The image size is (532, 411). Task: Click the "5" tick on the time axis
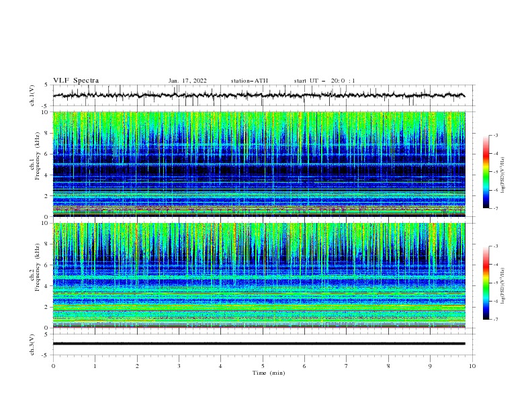point(263,366)
